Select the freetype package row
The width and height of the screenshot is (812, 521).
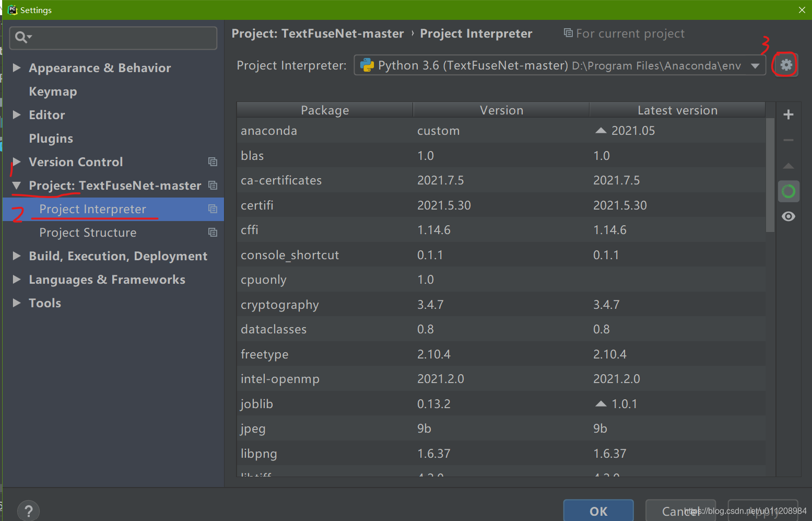501,354
